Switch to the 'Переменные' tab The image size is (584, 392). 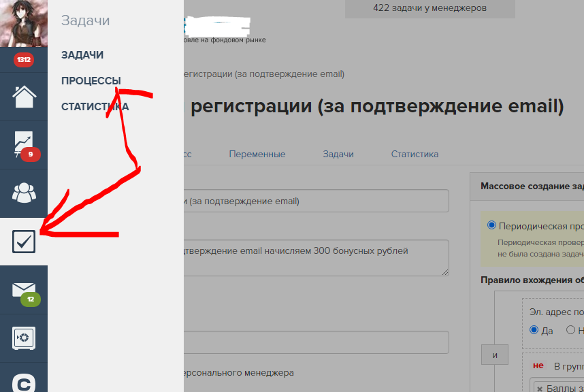click(x=257, y=154)
